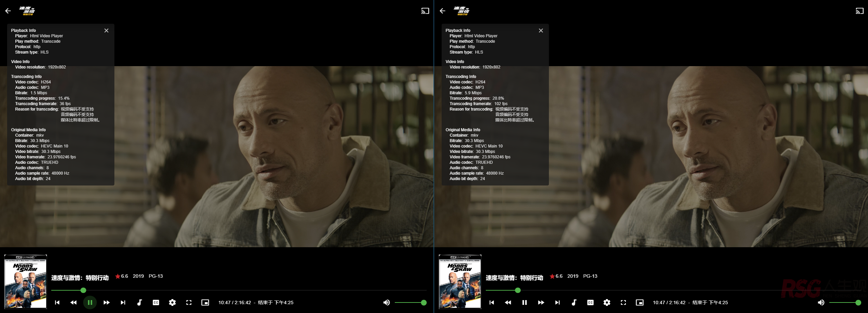868x313 pixels.
Task: Click the movie logo in left player header
Action: click(27, 11)
